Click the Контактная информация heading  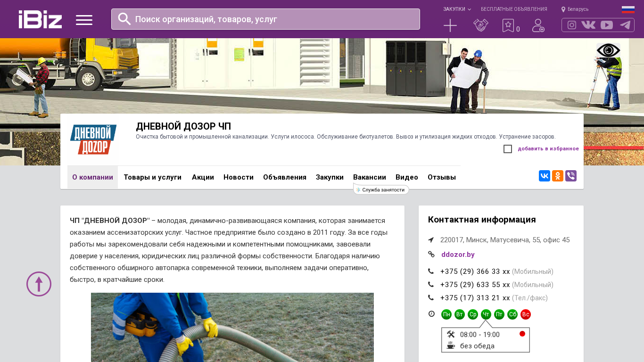click(x=482, y=220)
